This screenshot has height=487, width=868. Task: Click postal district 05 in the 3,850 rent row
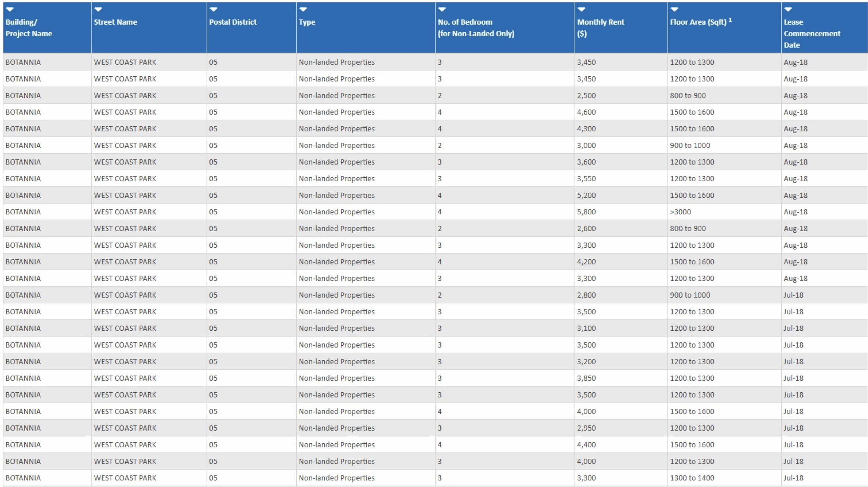(x=213, y=378)
